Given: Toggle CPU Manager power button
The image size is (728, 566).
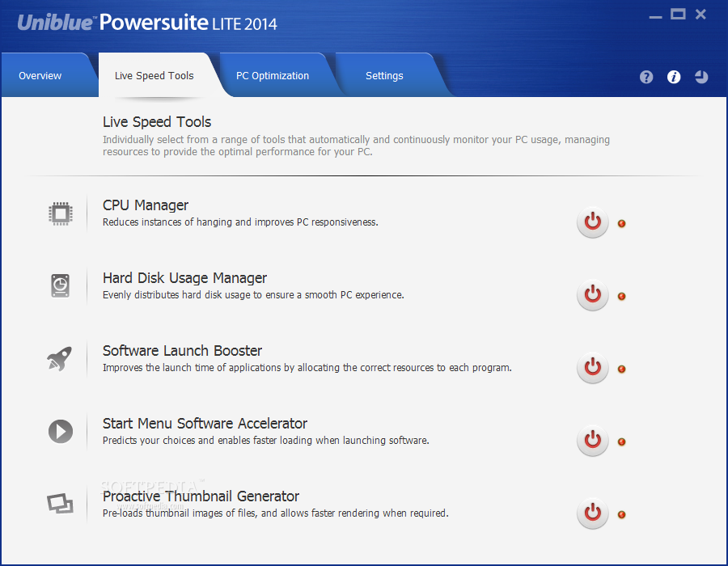Looking at the screenshot, I should coord(592,222).
